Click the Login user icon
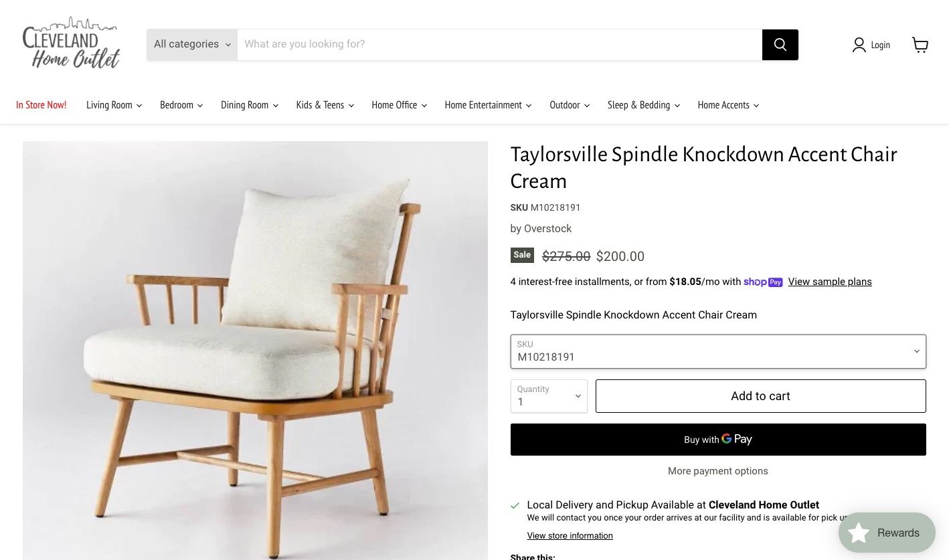Screen dimensions: 949x560 pos(859,45)
